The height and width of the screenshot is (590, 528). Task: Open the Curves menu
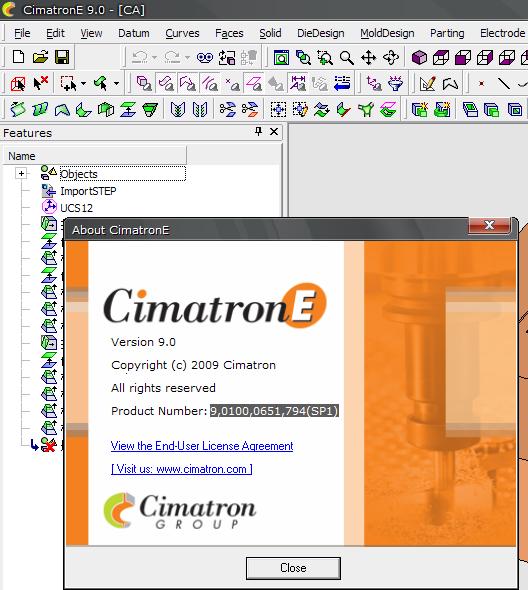182,33
